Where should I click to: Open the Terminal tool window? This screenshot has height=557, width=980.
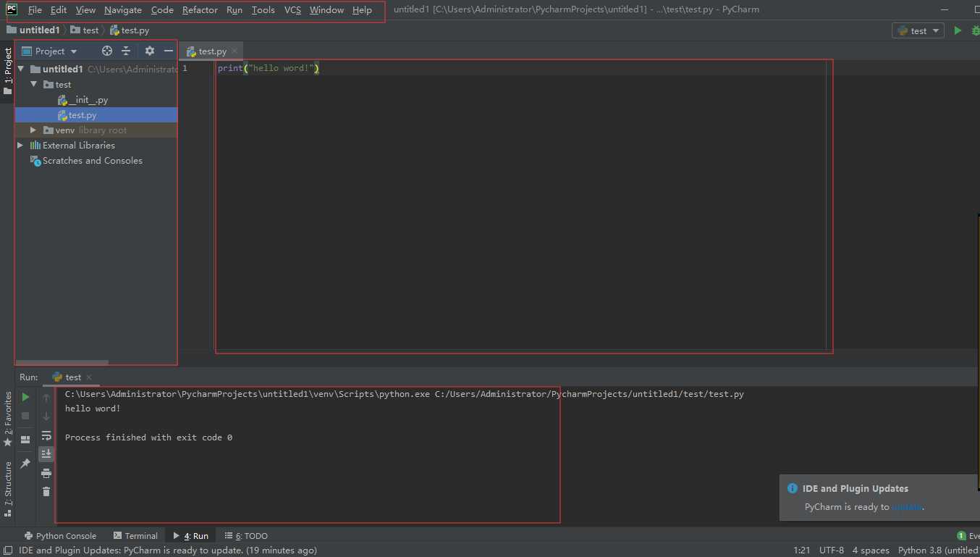(x=135, y=536)
